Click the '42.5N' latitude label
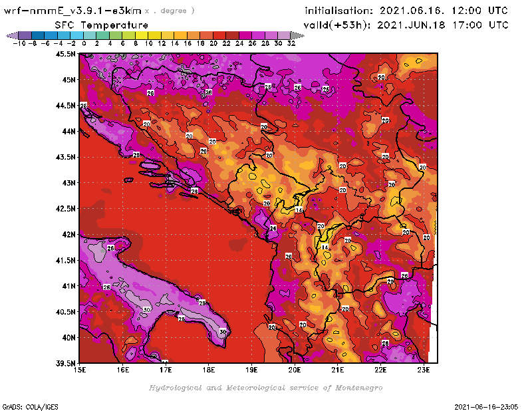Viewport: 532px width, 411px height. [x=65, y=209]
